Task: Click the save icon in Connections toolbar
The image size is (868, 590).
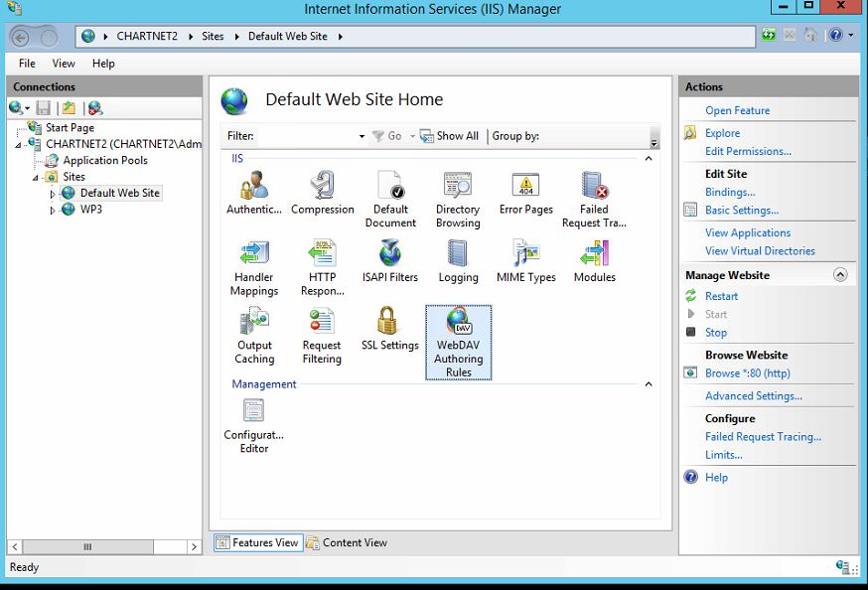Action: (x=43, y=108)
